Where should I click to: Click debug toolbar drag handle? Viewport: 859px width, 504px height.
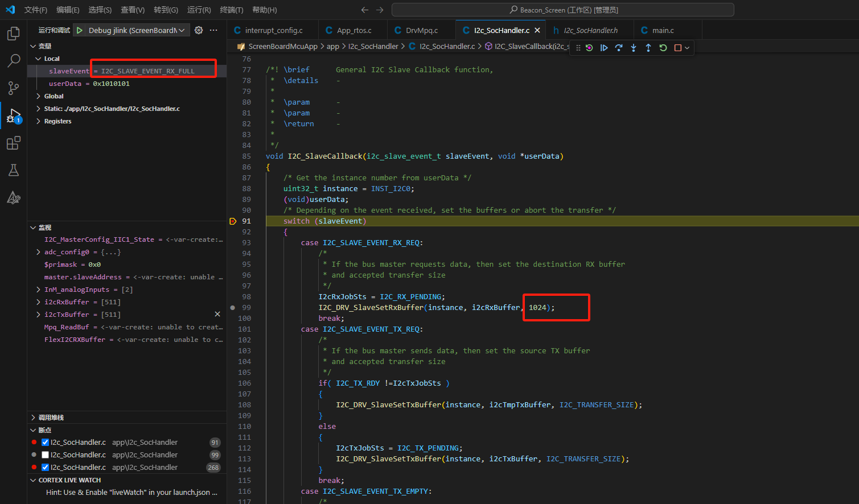pos(578,48)
